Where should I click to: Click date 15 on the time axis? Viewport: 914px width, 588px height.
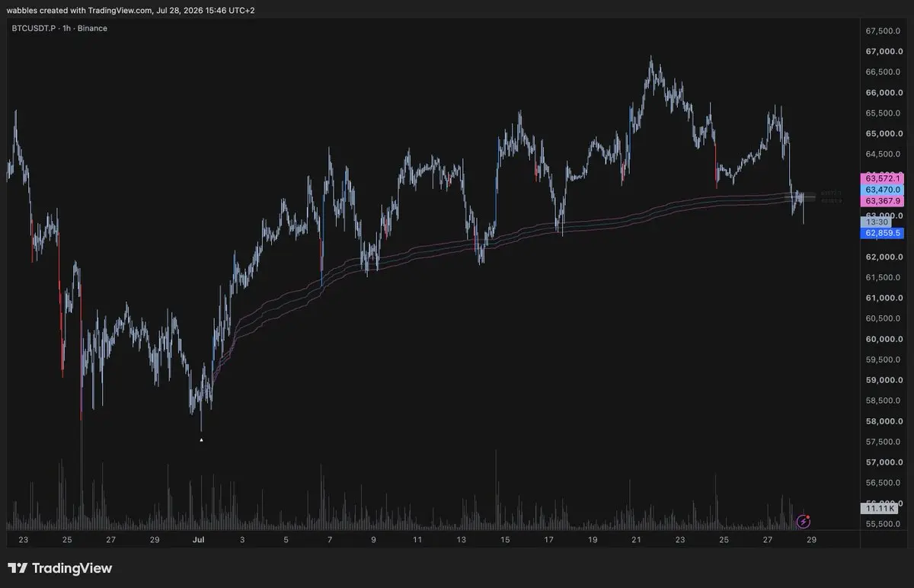(505, 539)
